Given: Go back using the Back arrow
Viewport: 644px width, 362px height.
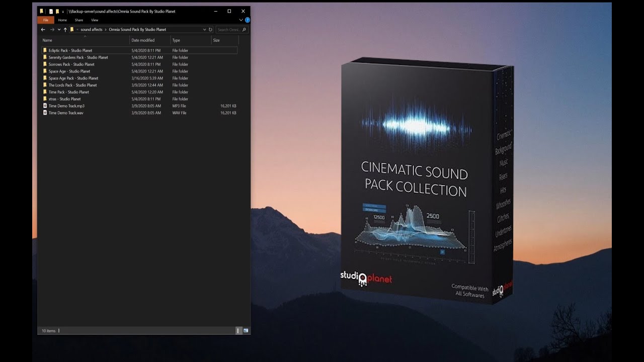Looking at the screenshot, I should click(43, 30).
